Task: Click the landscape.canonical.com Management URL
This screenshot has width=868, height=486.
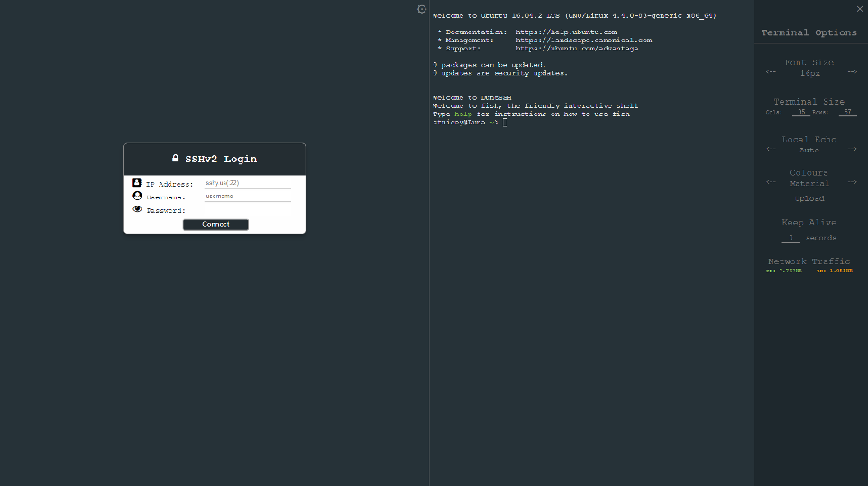Action: pos(583,41)
